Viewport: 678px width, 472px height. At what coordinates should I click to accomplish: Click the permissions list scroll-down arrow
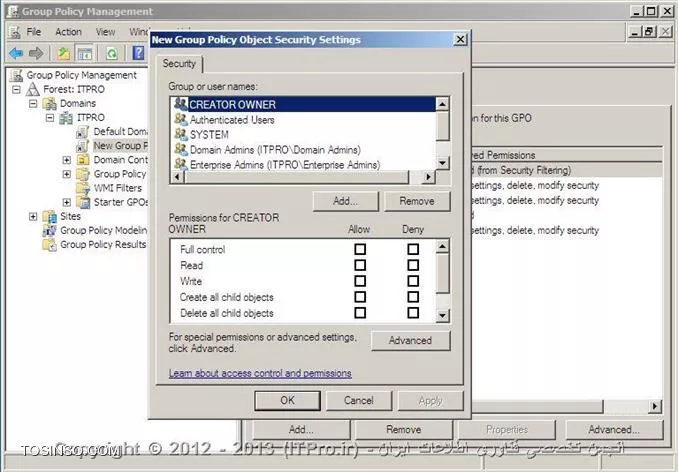pos(442,316)
